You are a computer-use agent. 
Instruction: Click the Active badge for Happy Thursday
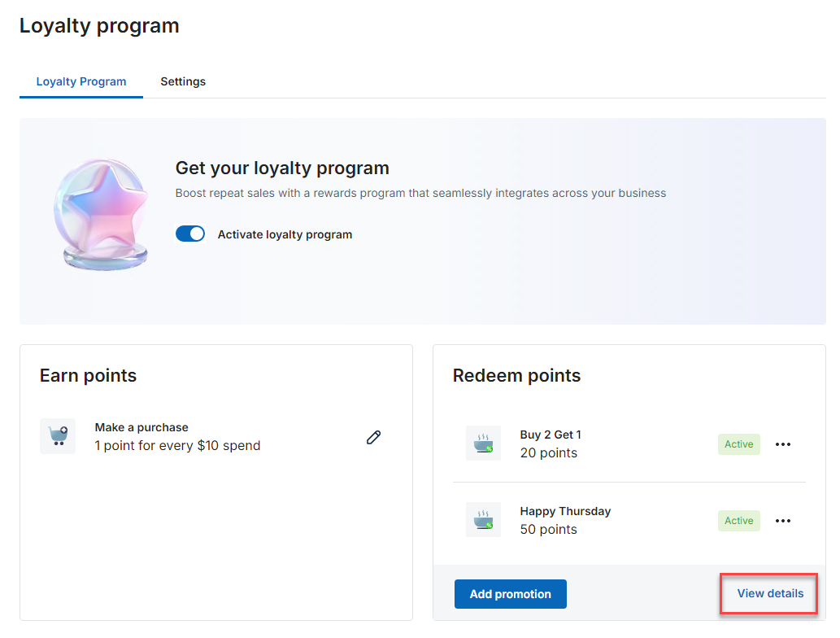738,521
